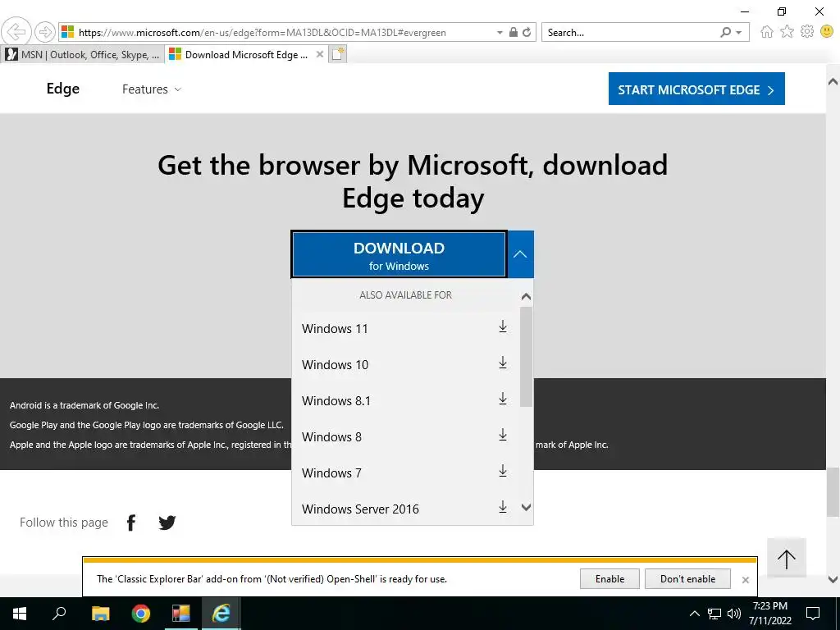Viewport: 840px width, 630px height.
Task: Open the Twitter bird icon
Action: coord(167,523)
